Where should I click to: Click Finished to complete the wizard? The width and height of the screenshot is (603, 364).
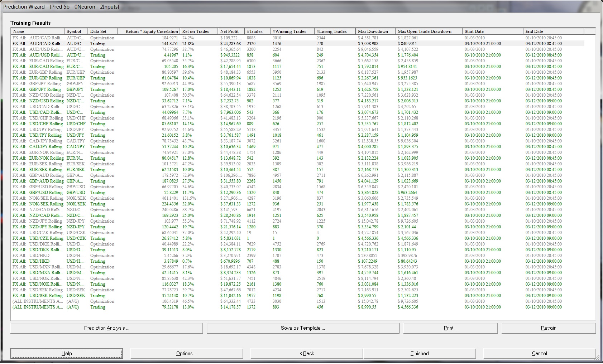[420, 353]
